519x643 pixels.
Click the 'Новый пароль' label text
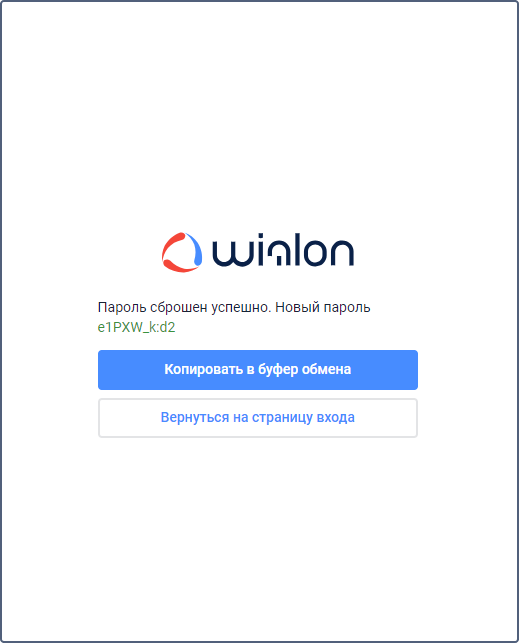click(x=323, y=307)
